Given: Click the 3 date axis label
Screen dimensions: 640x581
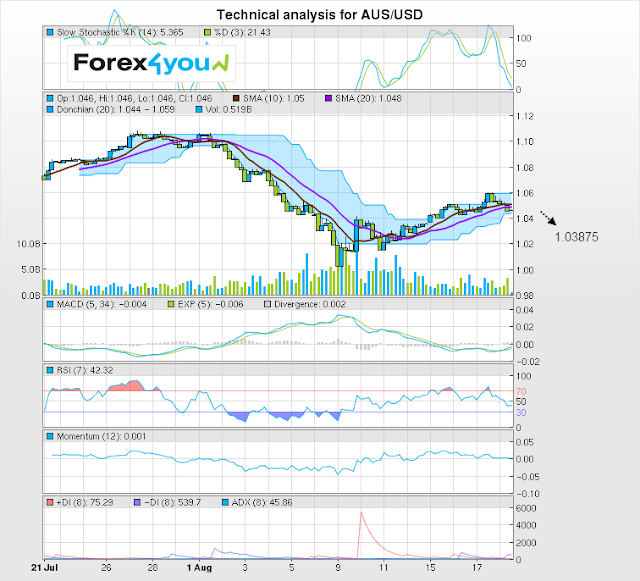Looking at the screenshot, I should pyautogui.click(x=245, y=568).
